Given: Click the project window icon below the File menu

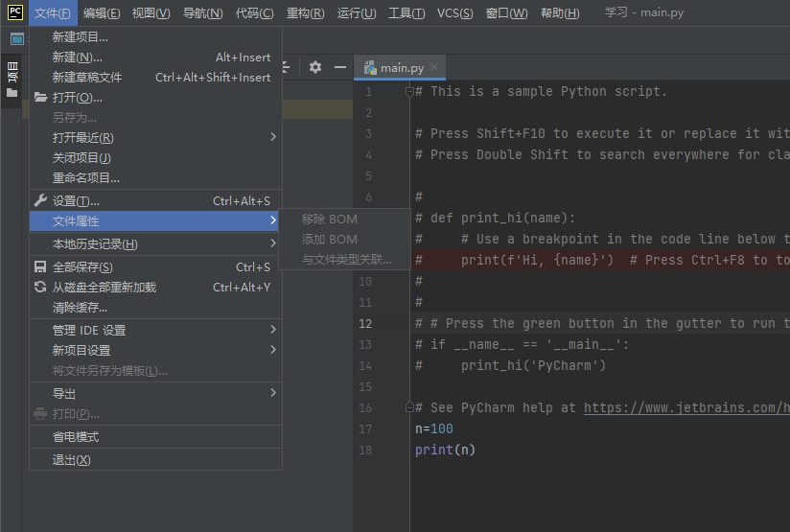Looking at the screenshot, I should (x=16, y=39).
